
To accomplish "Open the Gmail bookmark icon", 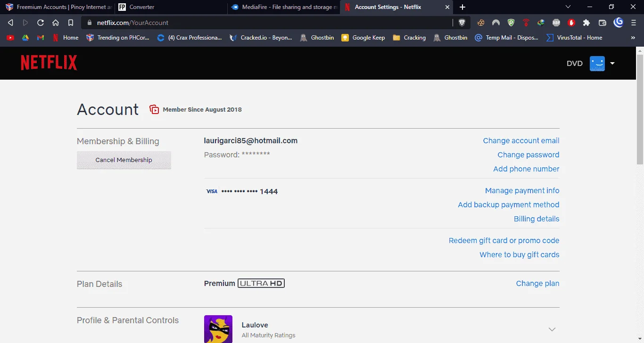I will click(41, 38).
